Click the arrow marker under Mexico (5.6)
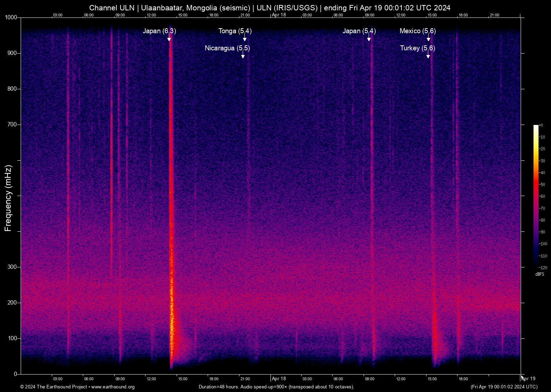This screenshot has width=551, height=392. (429, 38)
